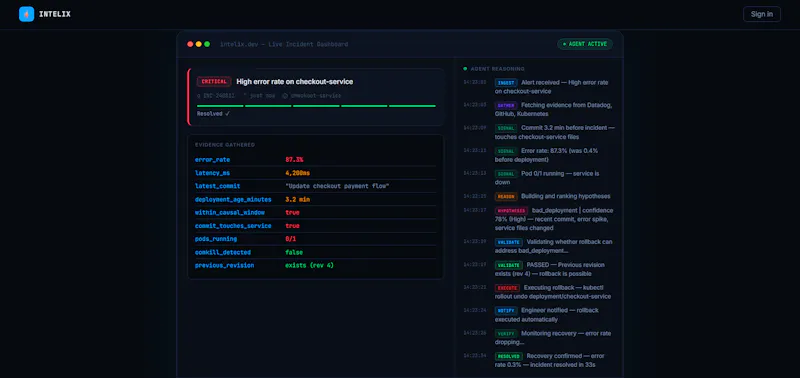
Task: Select the bad_deployment confidence log message
Action: coord(555,219)
